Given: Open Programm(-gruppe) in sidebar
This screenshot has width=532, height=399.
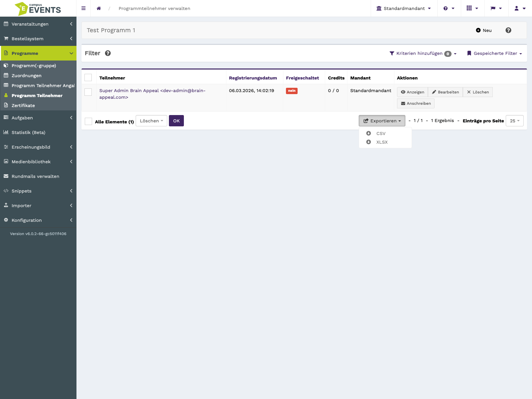Looking at the screenshot, I should coord(38,66).
